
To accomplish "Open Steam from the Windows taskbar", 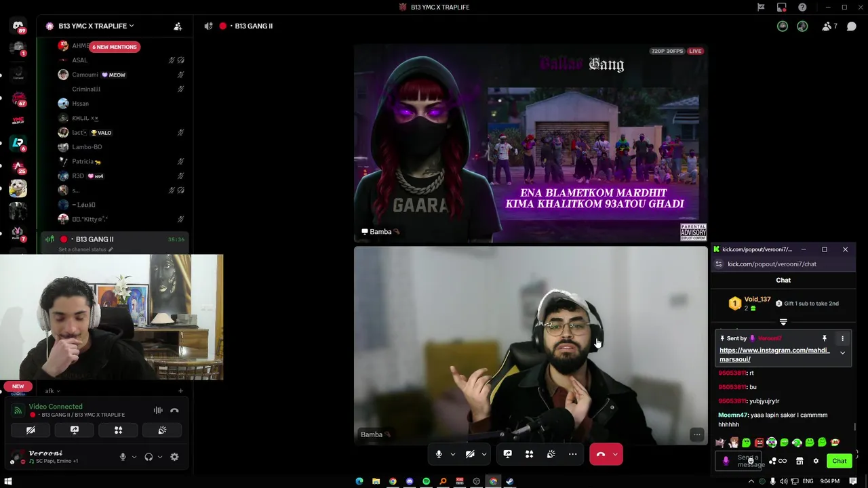I will click(x=510, y=481).
